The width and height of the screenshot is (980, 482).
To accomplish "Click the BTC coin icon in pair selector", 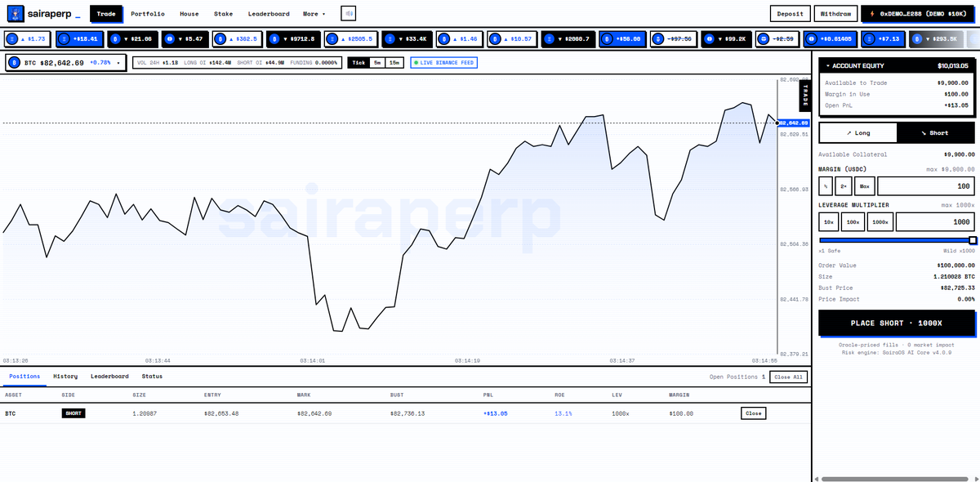I will point(16,62).
